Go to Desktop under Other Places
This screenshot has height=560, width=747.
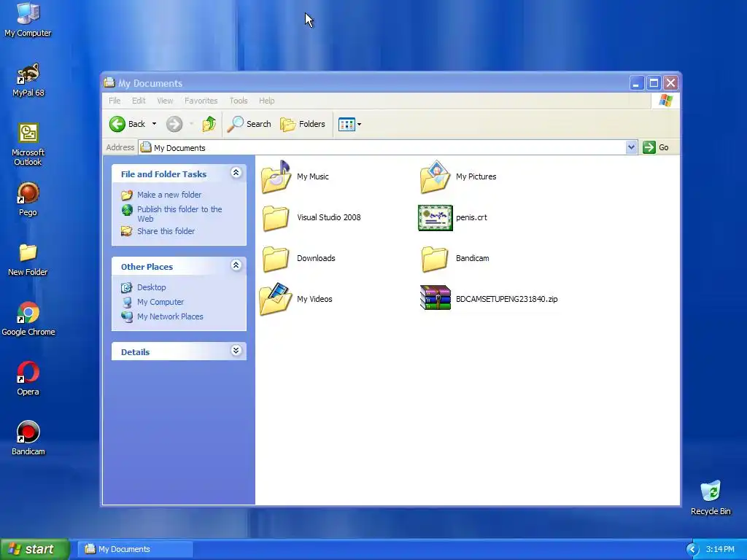[152, 287]
